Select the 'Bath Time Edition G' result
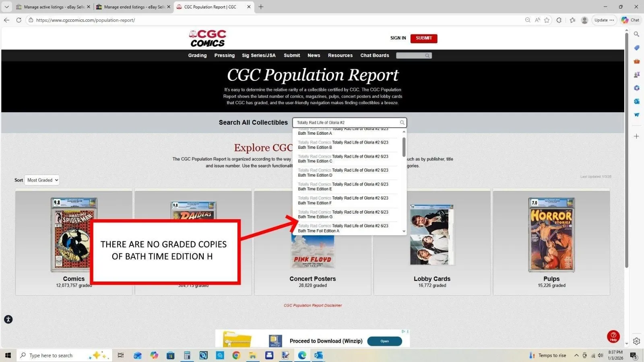 347,214
